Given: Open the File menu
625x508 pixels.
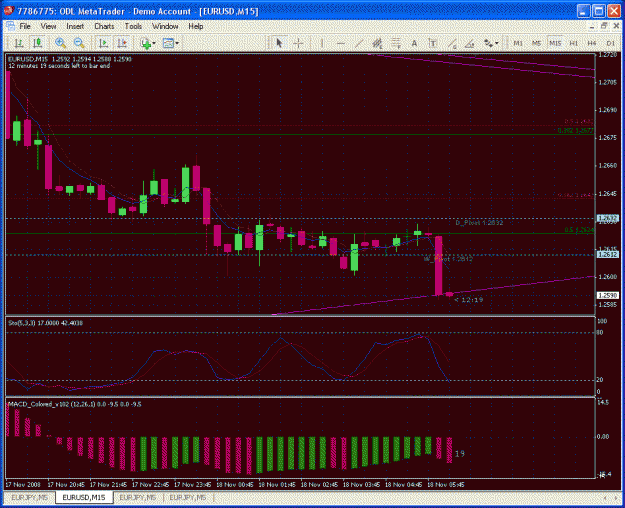Looking at the screenshot, I should pyautogui.click(x=25, y=26).
